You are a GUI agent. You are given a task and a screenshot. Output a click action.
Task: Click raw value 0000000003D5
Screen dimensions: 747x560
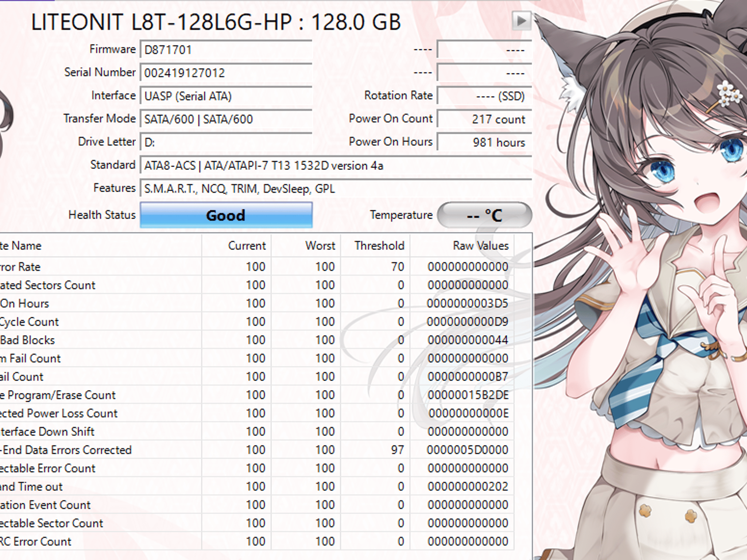(x=468, y=303)
